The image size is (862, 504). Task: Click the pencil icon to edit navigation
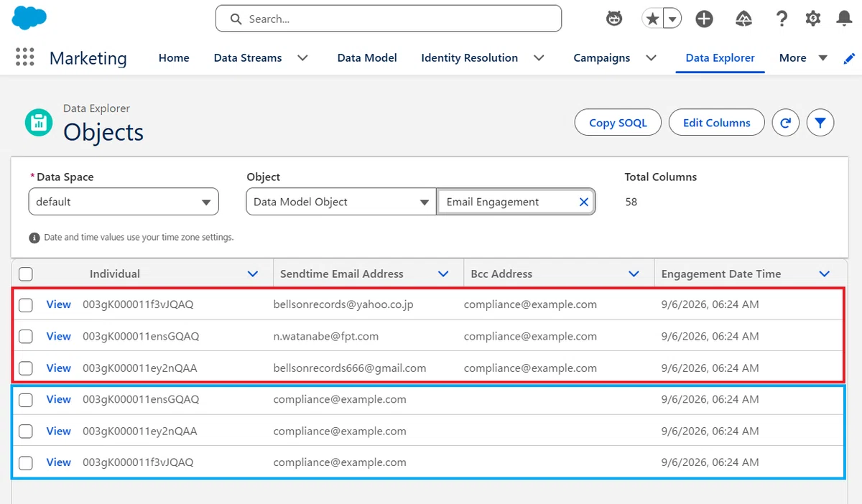(850, 58)
